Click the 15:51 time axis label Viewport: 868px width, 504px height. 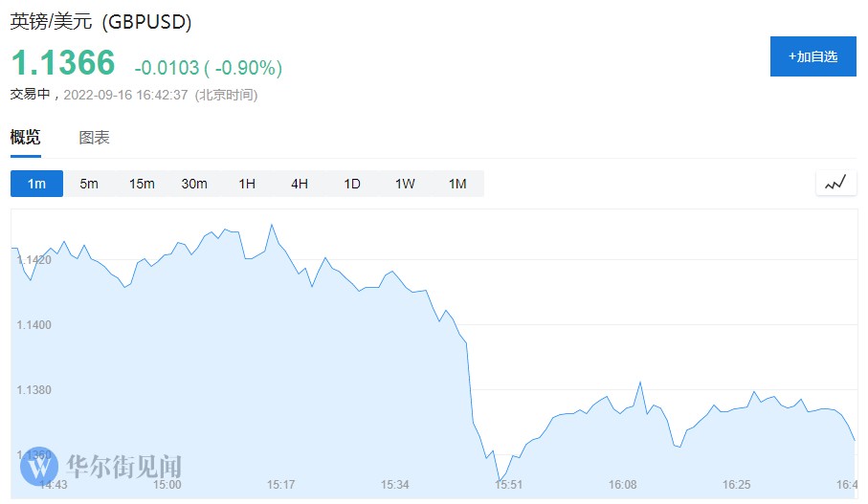[508, 486]
